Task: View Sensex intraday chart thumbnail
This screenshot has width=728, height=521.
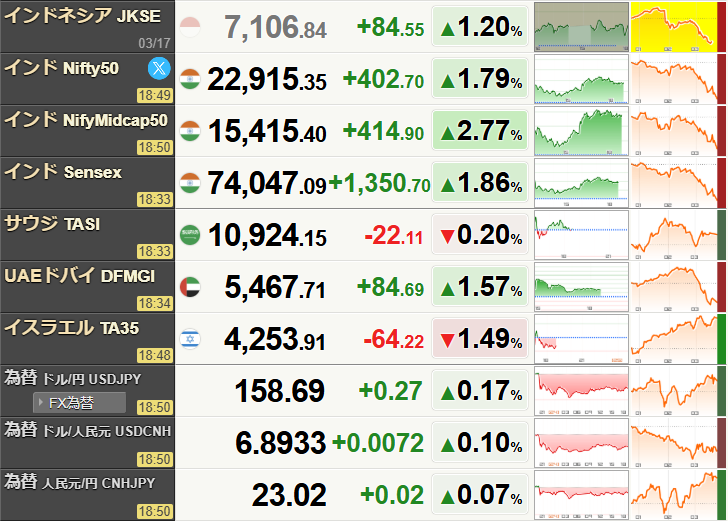Action: (x=581, y=183)
